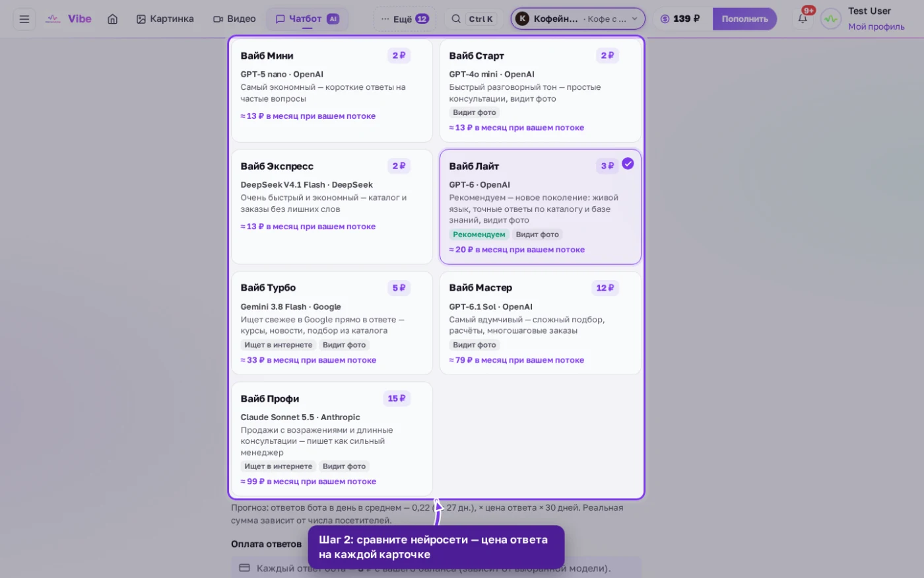Screen dimensions: 924x578
Task: Click the 5 ₽ price on Вайб Турбо
Action: point(399,288)
